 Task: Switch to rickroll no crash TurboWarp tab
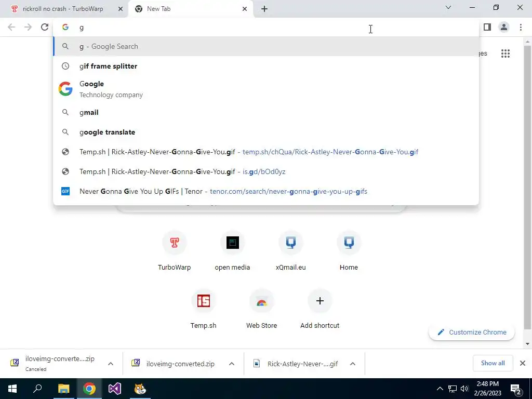click(x=63, y=9)
